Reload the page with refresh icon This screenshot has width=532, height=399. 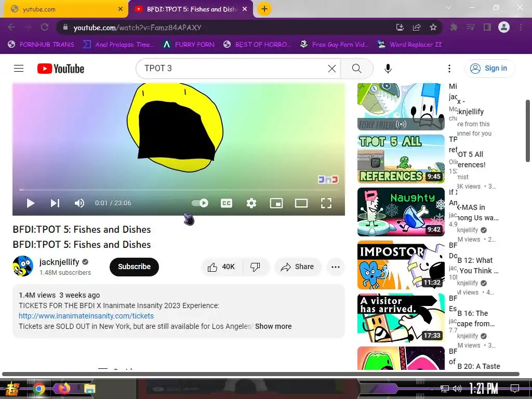click(45, 28)
